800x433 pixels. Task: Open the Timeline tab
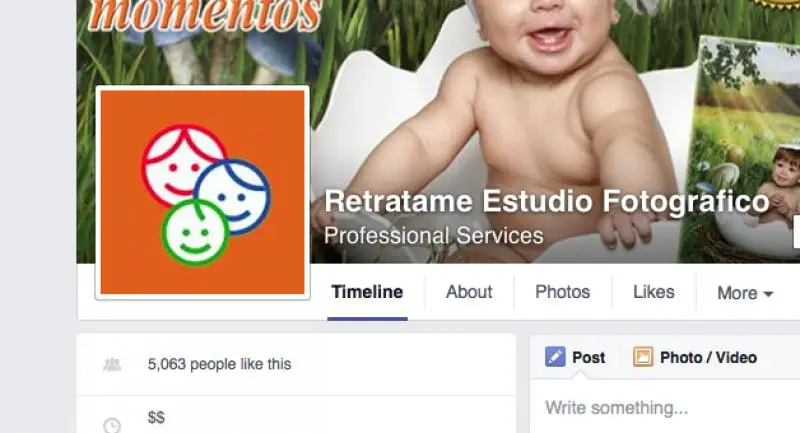pos(367,292)
